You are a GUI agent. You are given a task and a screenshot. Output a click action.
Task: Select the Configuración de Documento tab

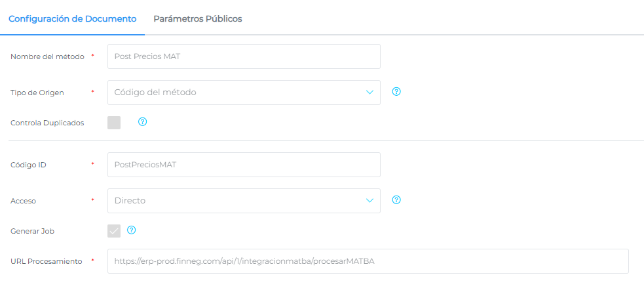point(72,19)
